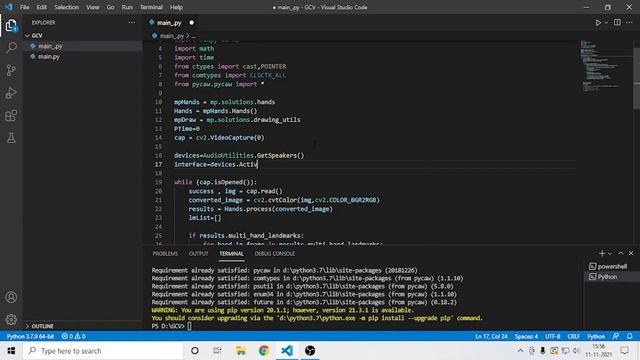Open notifications bell in status bar
The height and width of the screenshot is (360, 640).
(630, 336)
